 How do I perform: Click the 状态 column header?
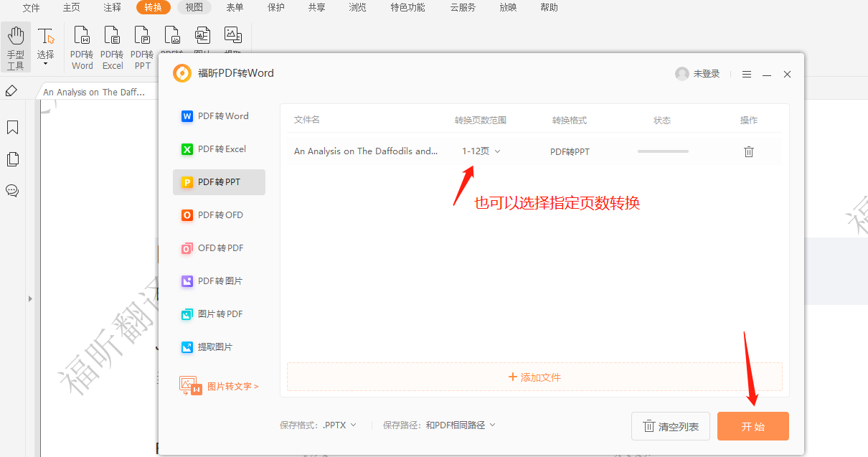662,120
